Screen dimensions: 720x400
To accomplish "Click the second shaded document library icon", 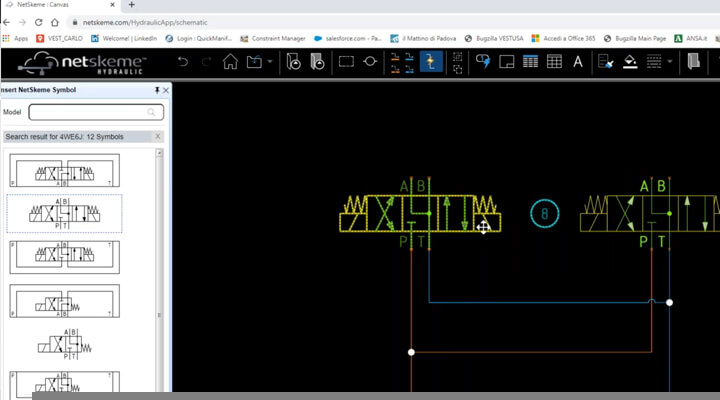I will click(317, 62).
